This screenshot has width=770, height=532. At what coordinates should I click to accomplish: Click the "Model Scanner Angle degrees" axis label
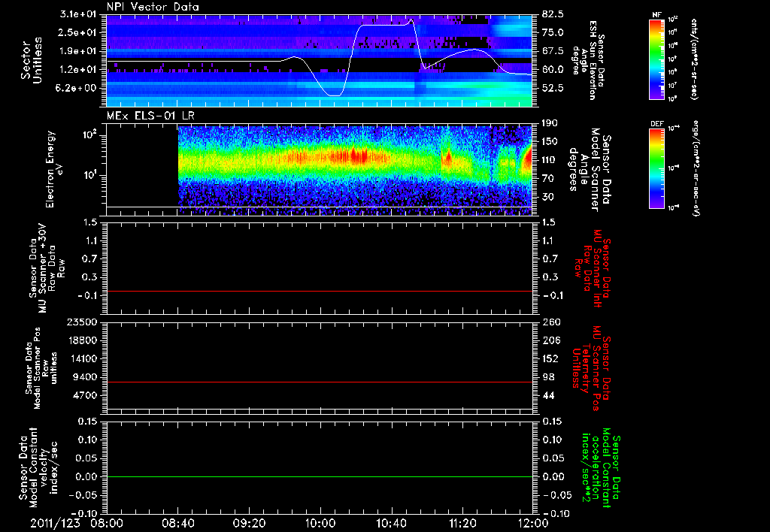point(590,170)
